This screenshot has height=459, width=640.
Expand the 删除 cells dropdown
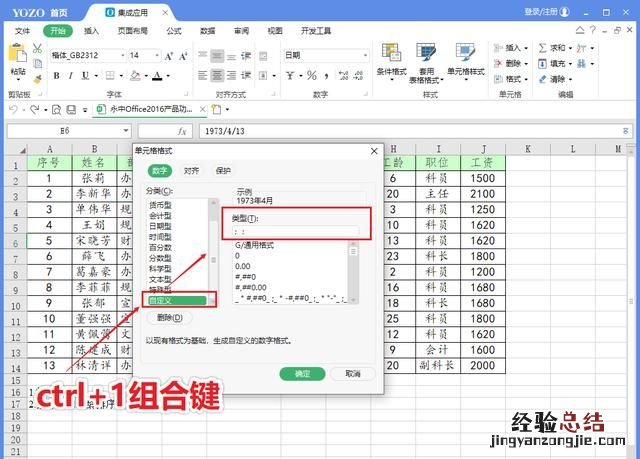click(526, 64)
